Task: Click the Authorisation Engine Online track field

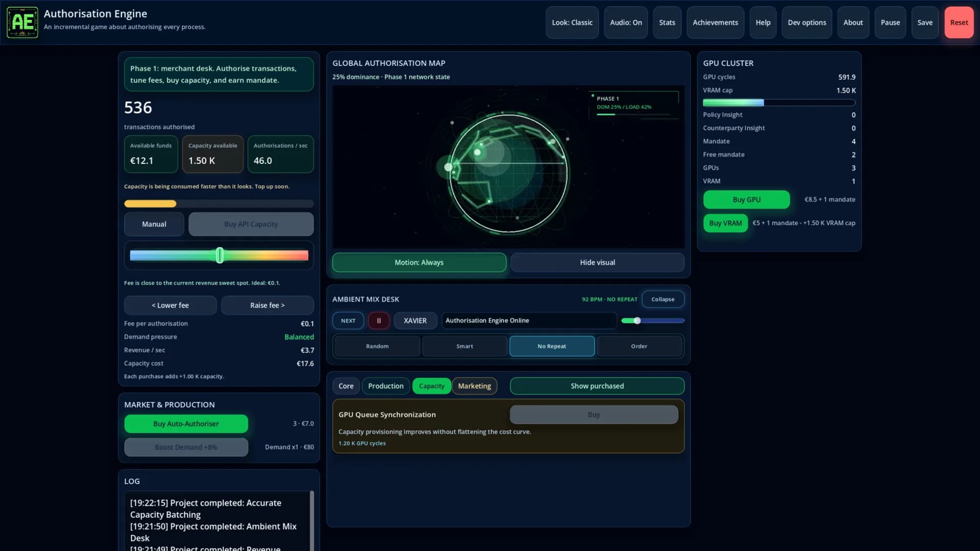Action: 529,320
